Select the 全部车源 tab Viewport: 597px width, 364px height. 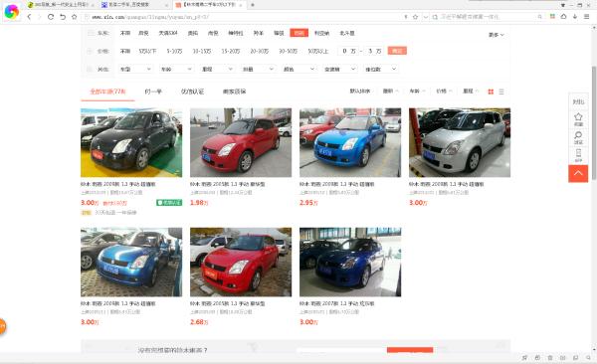point(107,91)
